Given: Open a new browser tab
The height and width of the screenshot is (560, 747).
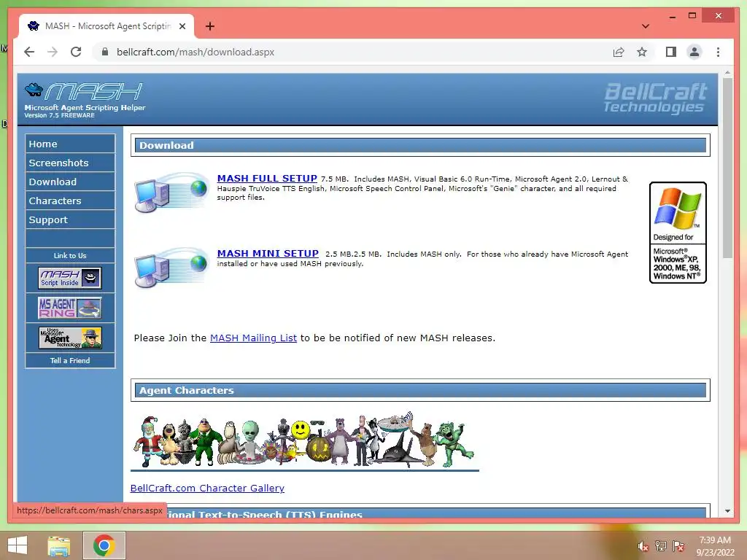Looking at the screenshot, I should (209, 26).
